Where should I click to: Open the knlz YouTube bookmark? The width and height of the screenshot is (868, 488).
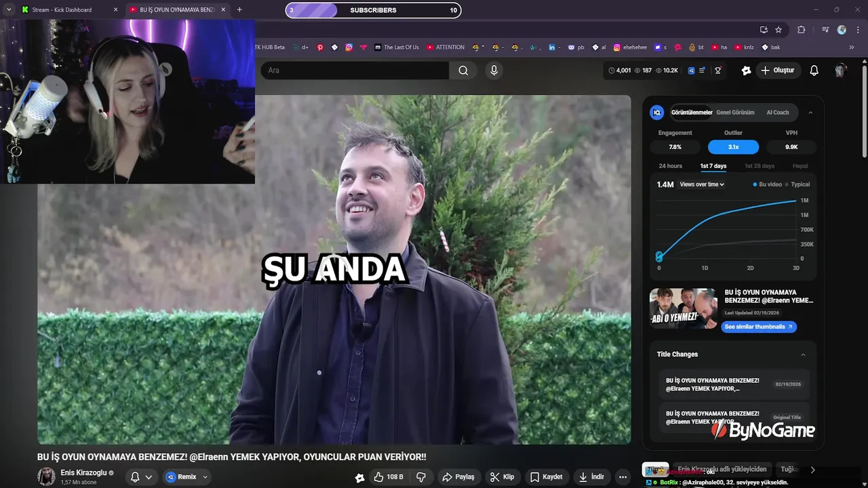pyautogui.click(x=745, y=47)
